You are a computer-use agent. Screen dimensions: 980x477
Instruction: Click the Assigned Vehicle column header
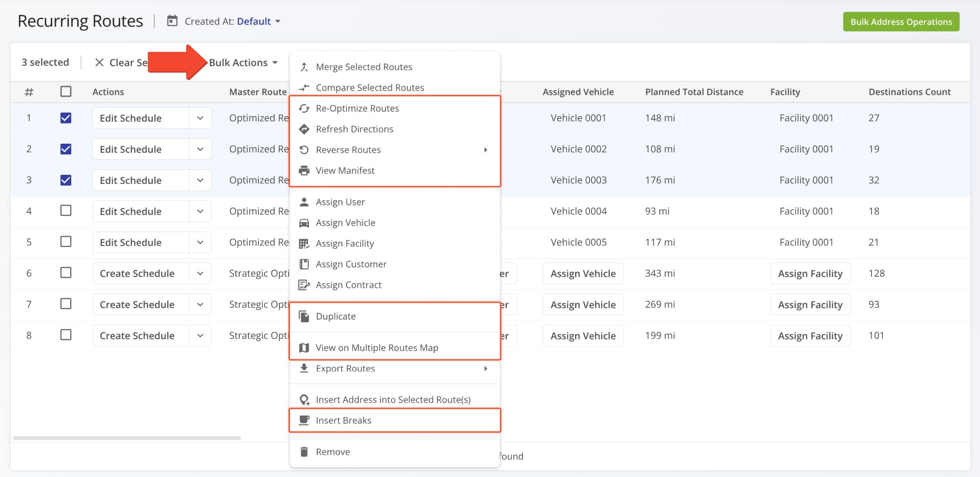[578, 91]
